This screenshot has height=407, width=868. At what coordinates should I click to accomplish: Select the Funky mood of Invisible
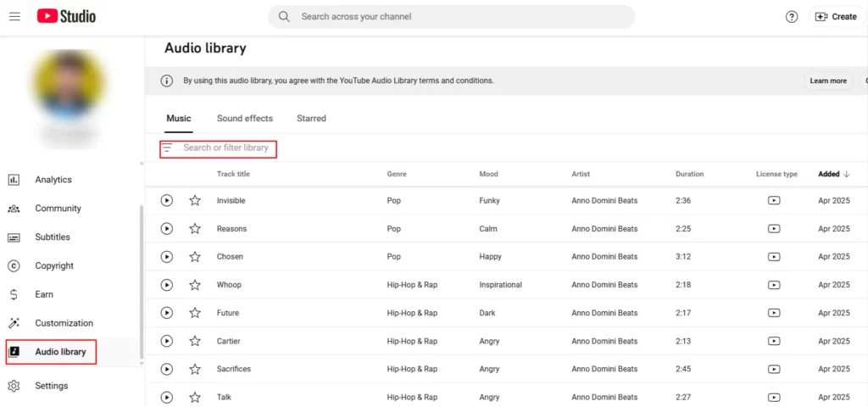[x=489, y=200]
